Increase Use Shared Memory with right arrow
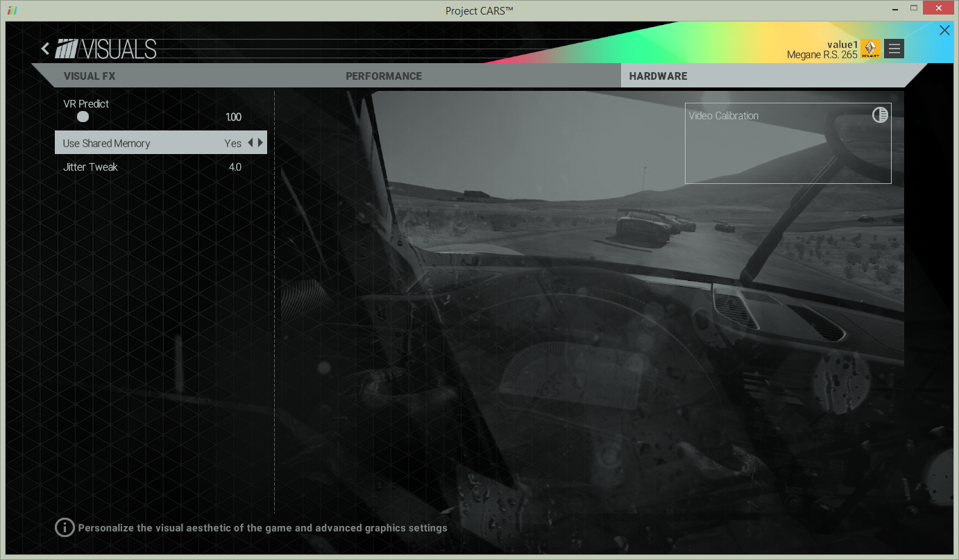The height and width of the screenshot is (560, 959). 260,143
